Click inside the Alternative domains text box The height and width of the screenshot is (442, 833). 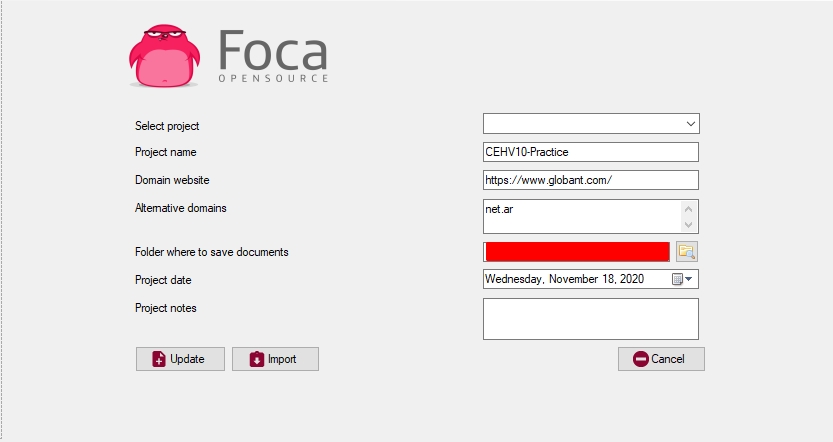[580, 216]
